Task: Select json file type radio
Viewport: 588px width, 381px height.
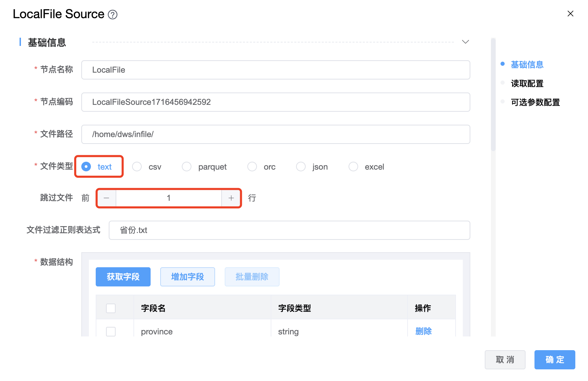Action: click(x=301, y=167)
